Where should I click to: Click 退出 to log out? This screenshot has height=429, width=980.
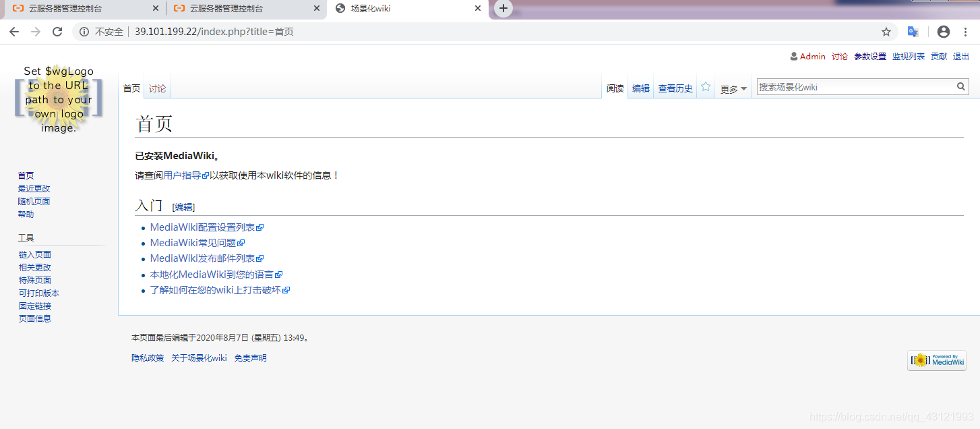coord(961,57)
